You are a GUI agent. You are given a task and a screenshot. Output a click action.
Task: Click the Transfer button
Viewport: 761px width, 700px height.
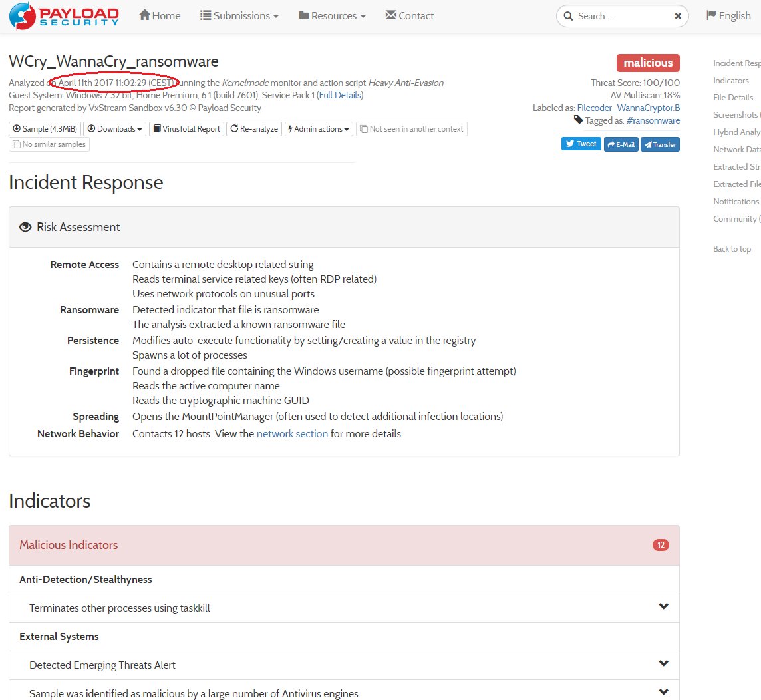pos(660,144)
